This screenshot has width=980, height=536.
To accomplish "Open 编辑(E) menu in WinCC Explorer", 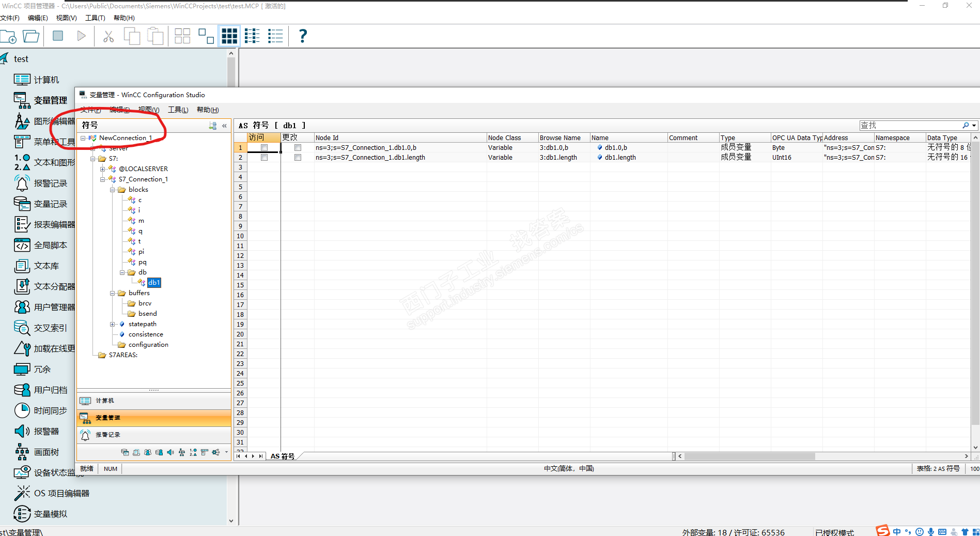I will (x=38, y=18).
